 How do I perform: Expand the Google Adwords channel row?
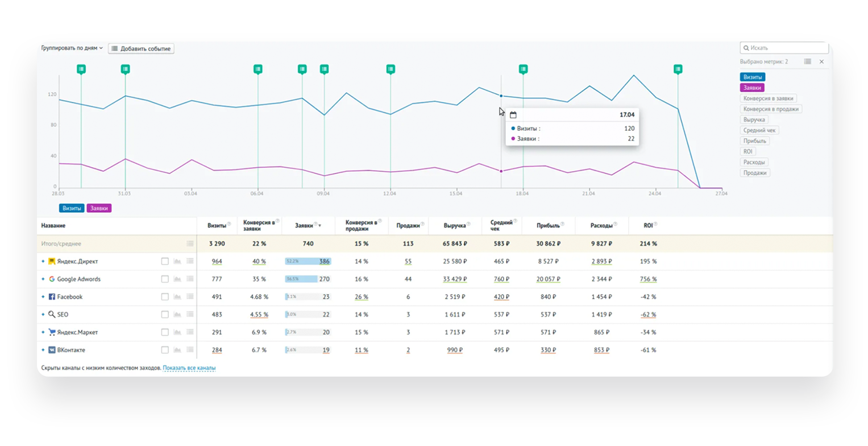(x=43, y=279)
